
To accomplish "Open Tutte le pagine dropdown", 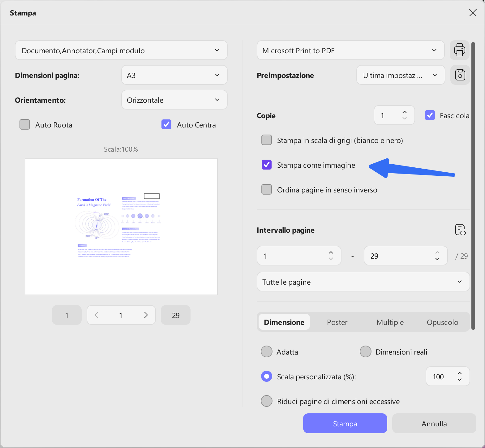I will pos(363,282).
